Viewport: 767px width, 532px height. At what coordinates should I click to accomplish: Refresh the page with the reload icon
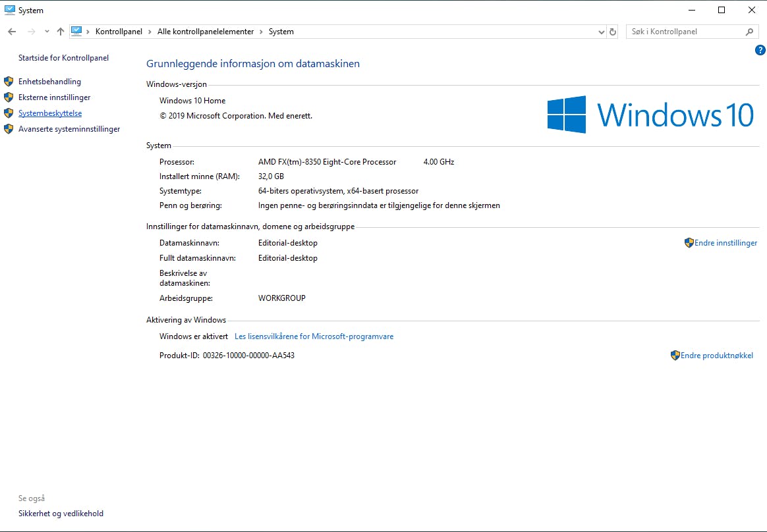[612, 32]
